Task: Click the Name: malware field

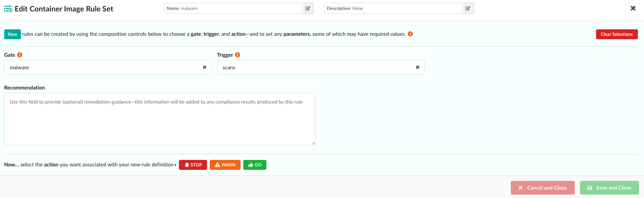Action: (233, 8)
